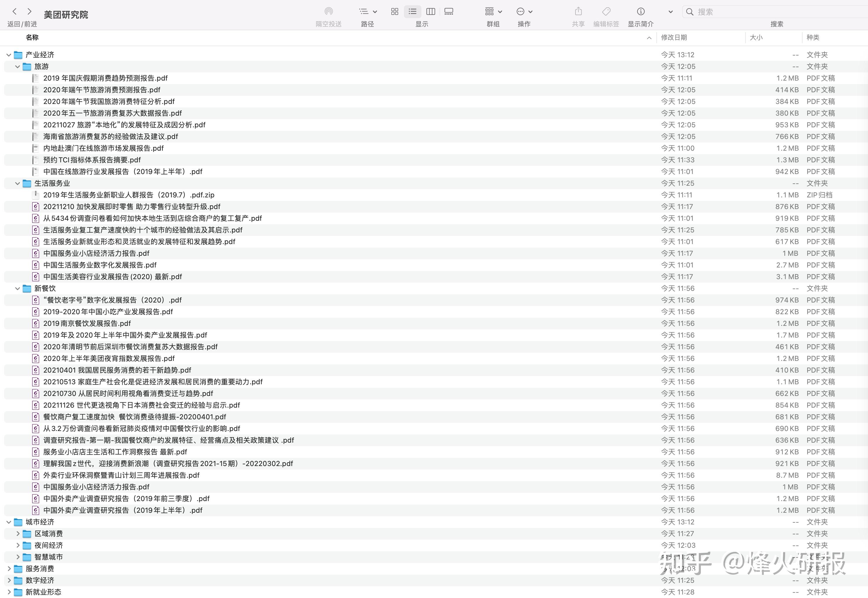Switch to list view mode
The height and width of the screenshot is (598, 868).
[x=412, y=12]
